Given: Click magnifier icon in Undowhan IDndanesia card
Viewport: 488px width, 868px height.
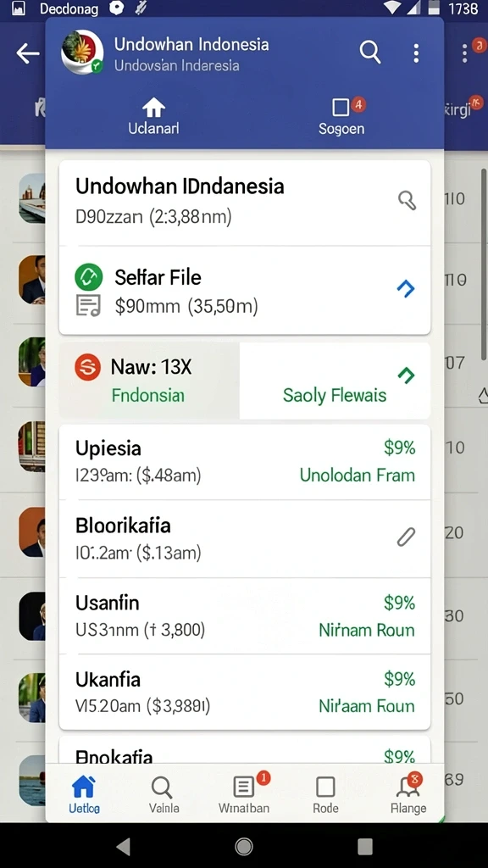Looking at the screenshot, I should click(408, 200).
